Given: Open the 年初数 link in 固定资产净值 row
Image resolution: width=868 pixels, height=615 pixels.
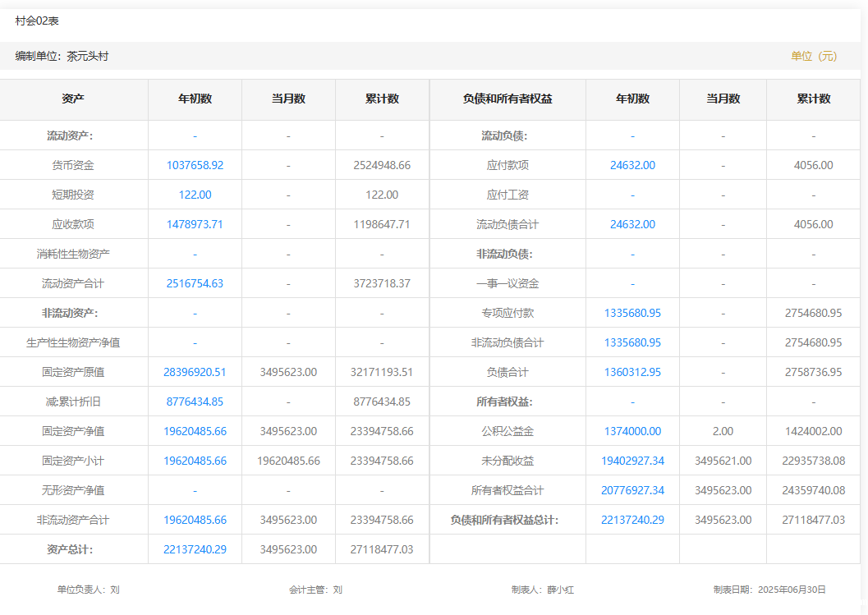Looking at the screenshot, I should pyautogui.click(x=195, y=431).
